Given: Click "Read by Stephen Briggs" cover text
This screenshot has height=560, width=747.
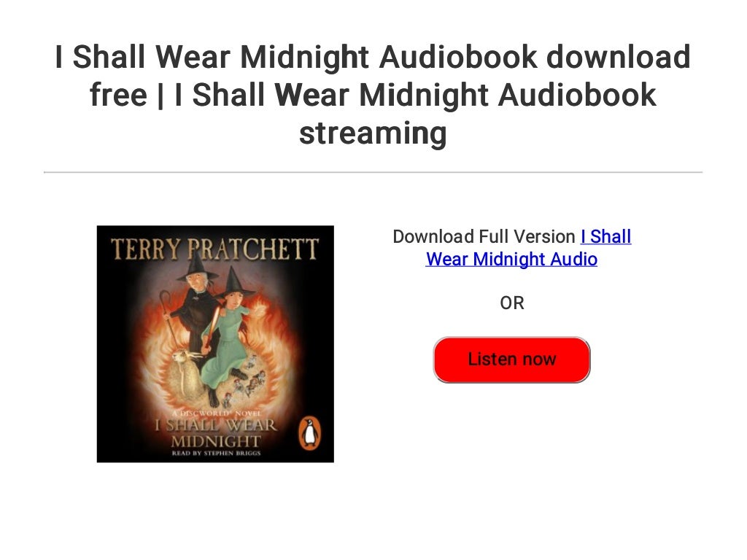Looking at the screenshot, I should point(216,453).
